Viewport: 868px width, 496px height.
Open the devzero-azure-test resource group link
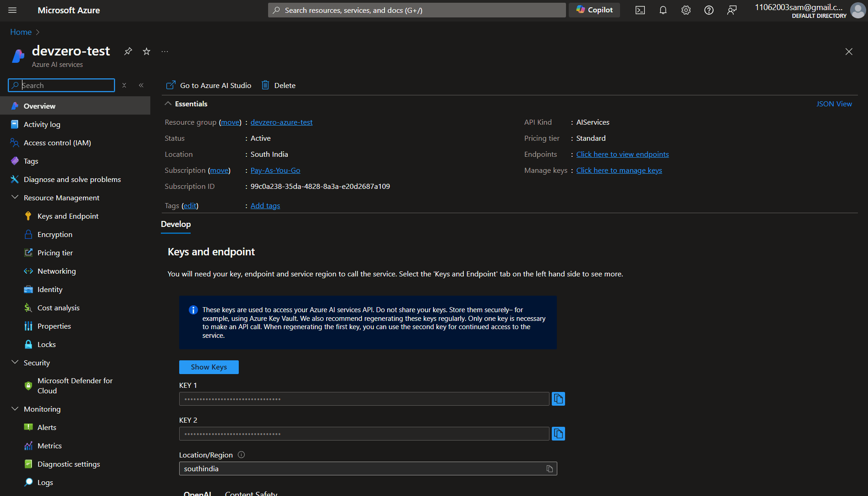click(281, 122)
